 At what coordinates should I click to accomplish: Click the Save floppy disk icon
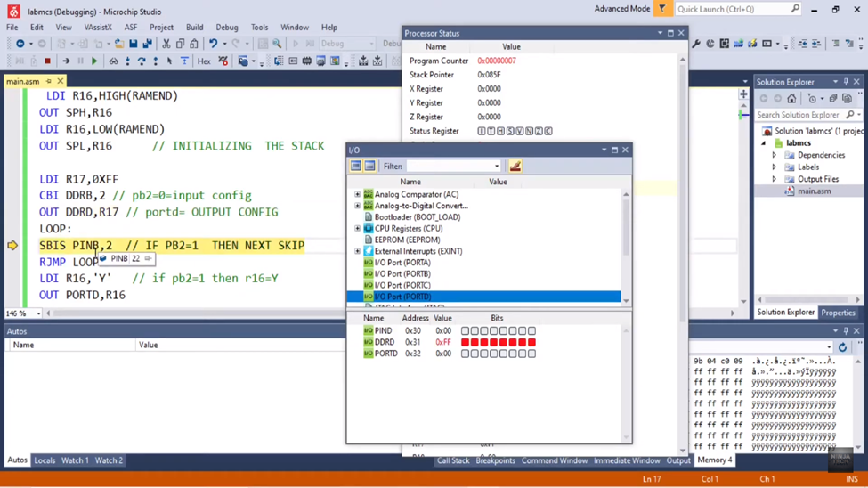(x=134, y=43)
